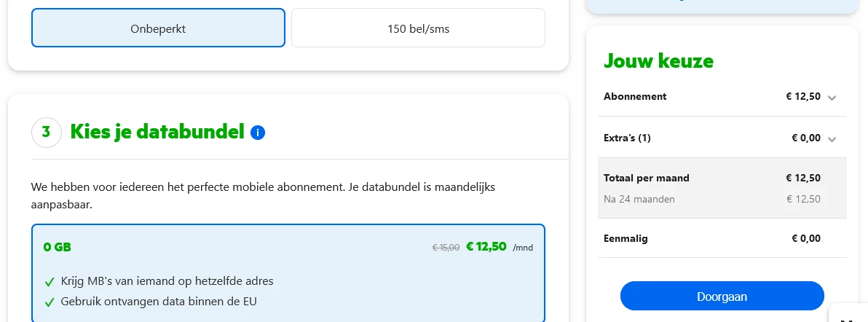The image size is (868, 322).
Task: Click the "Totaal per maand" label
Action: pyautogui.click(x=647, y=178)
